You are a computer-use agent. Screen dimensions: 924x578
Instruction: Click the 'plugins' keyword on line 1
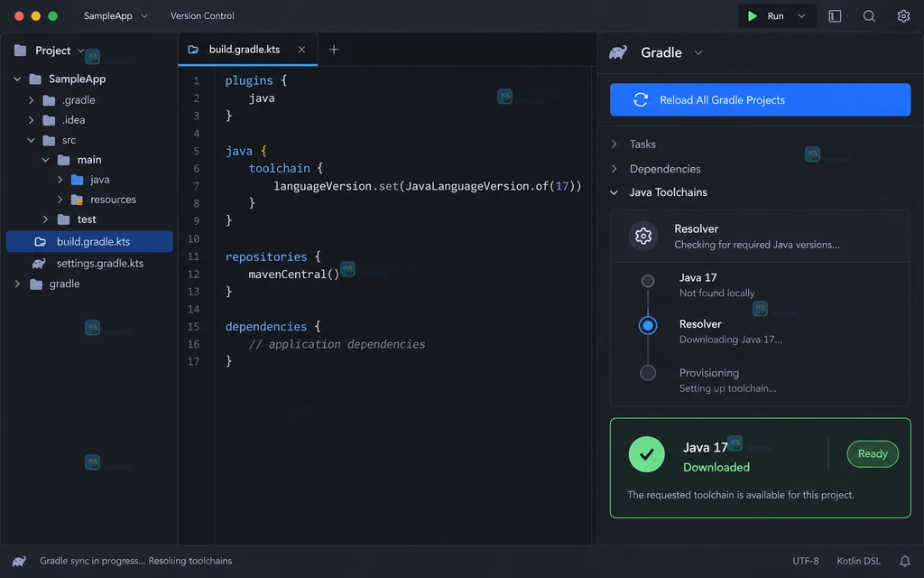[249, 80]
